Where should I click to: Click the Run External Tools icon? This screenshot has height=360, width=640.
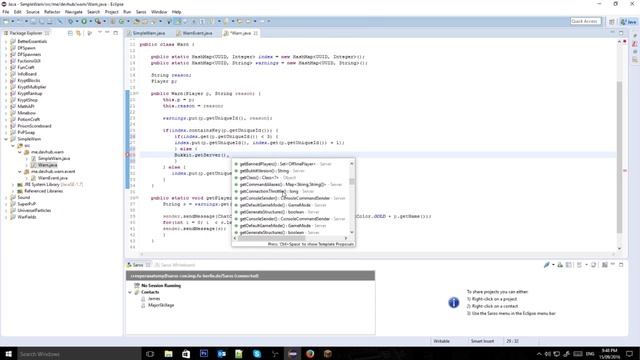tap(98, 21)
